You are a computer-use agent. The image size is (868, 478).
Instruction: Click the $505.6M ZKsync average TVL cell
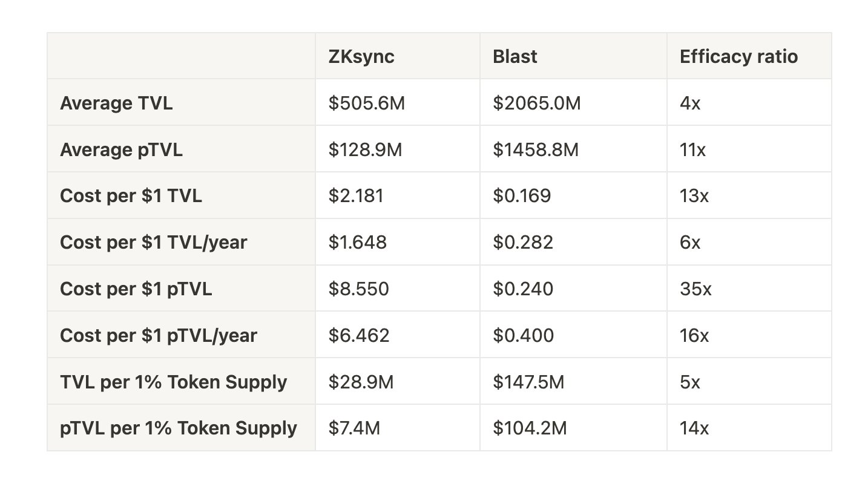(x=366, y=103)
